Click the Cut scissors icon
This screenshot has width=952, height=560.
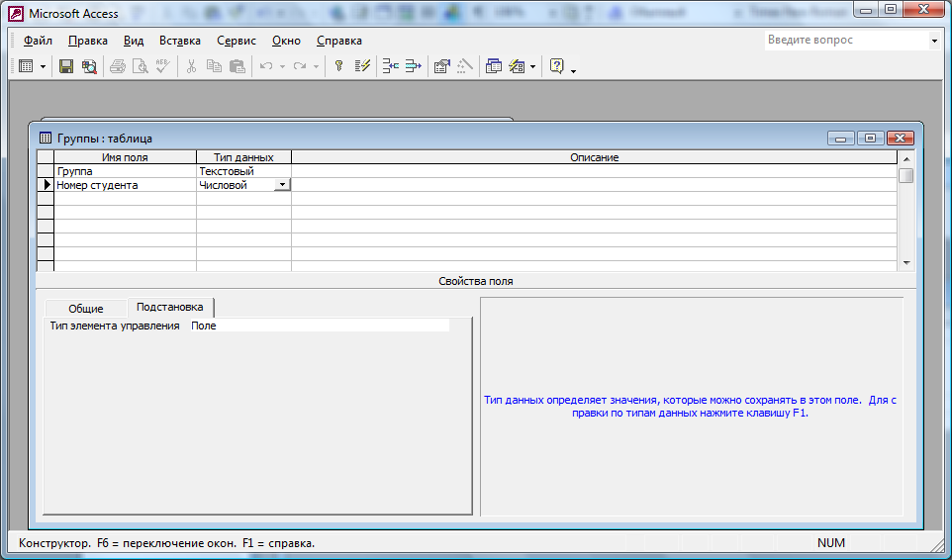191,66
